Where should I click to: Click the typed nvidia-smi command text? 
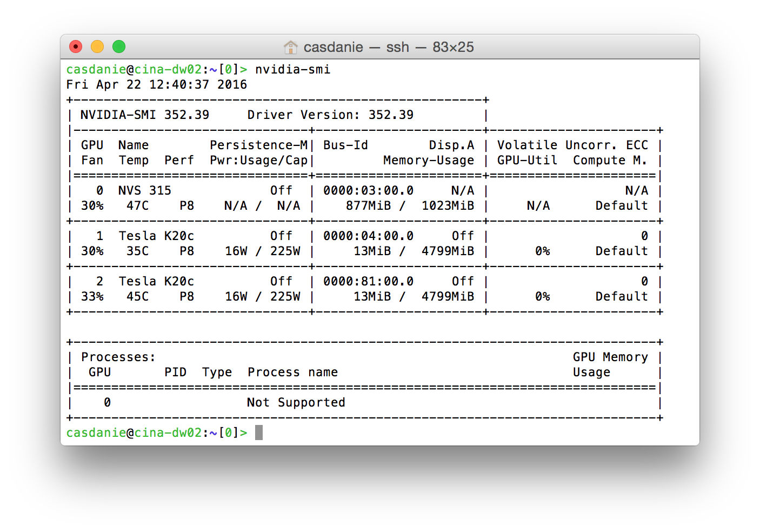point(292,70)
